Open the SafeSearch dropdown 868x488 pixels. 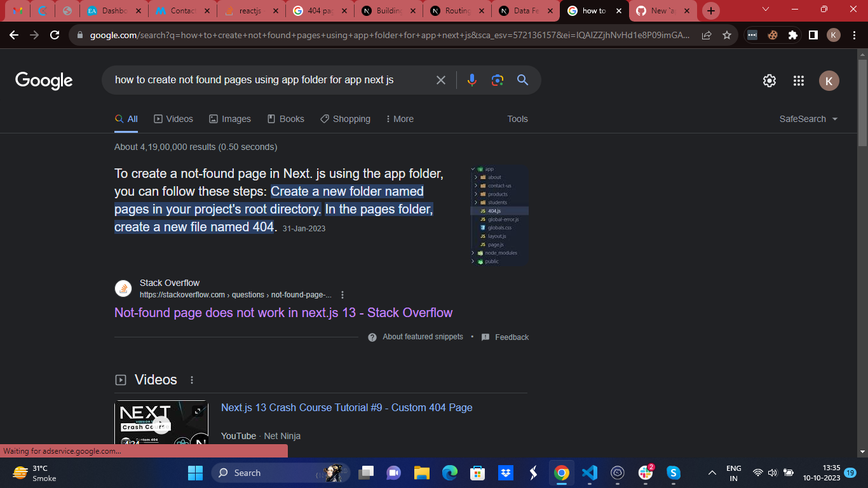pos(808,119)
